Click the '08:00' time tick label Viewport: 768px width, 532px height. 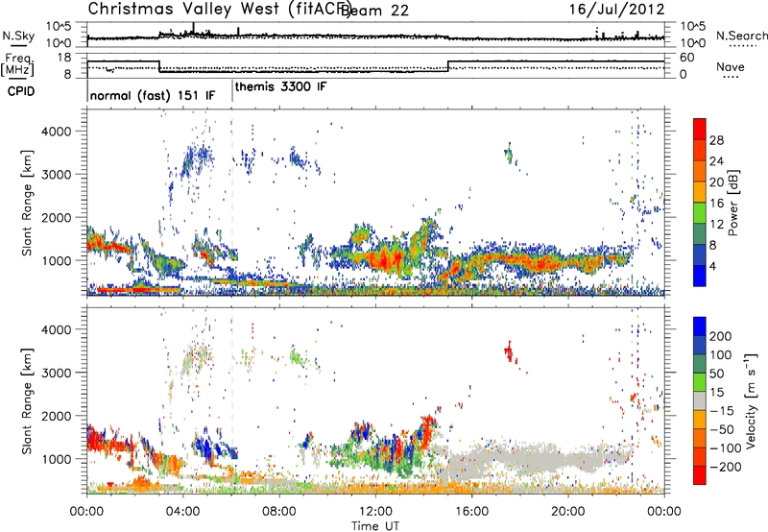(x=279, y=512)
